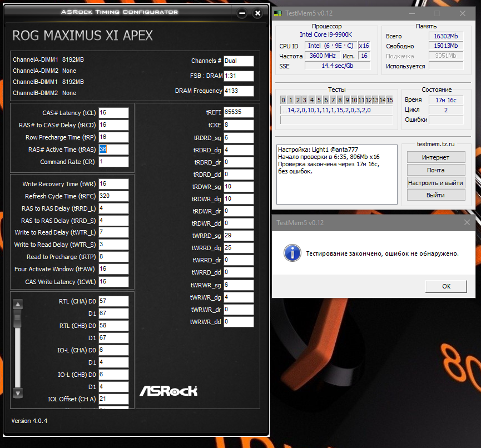481x448 pixels.
Task: Click the tRDWR_sg value field
Action: 239,187
